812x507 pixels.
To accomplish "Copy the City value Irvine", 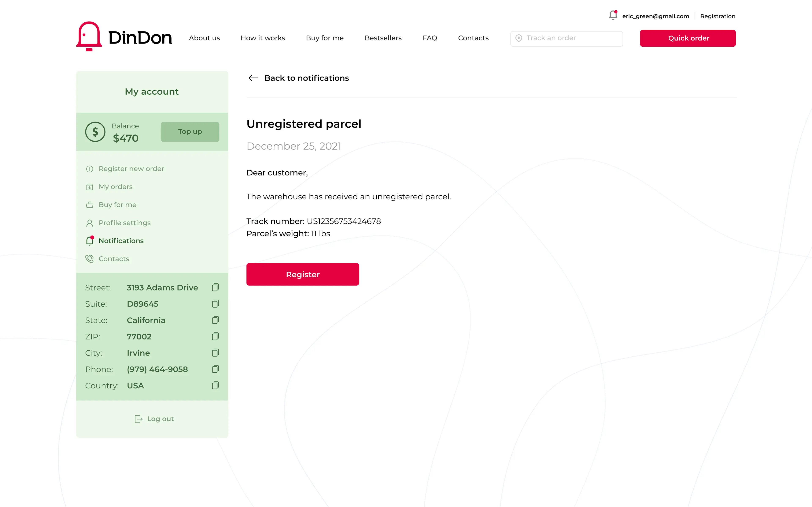I will tap(215, 353).
